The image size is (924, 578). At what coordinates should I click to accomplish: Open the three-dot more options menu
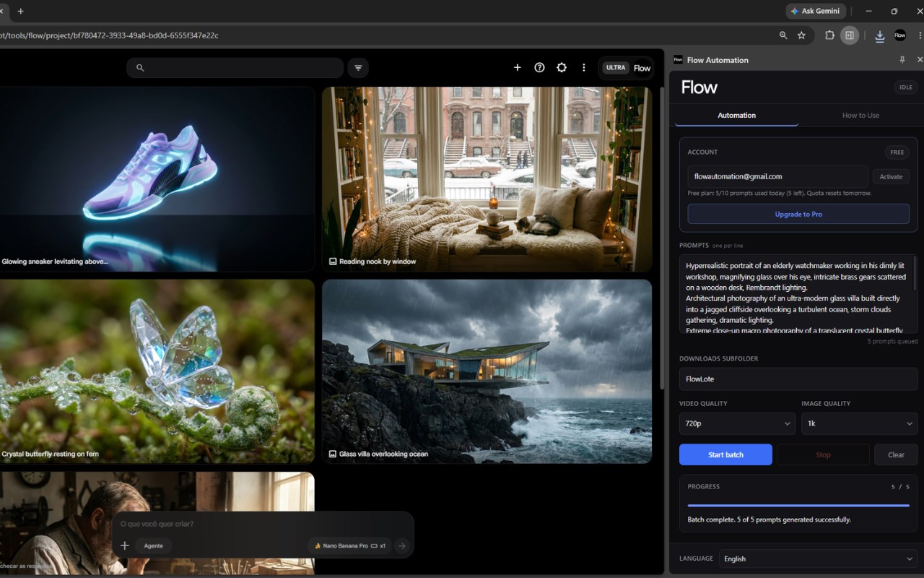coord(584,67)
